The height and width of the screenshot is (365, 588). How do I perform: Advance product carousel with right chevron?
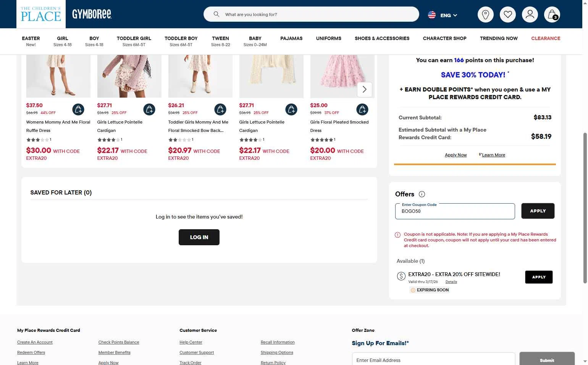click(x=365, y=89)
